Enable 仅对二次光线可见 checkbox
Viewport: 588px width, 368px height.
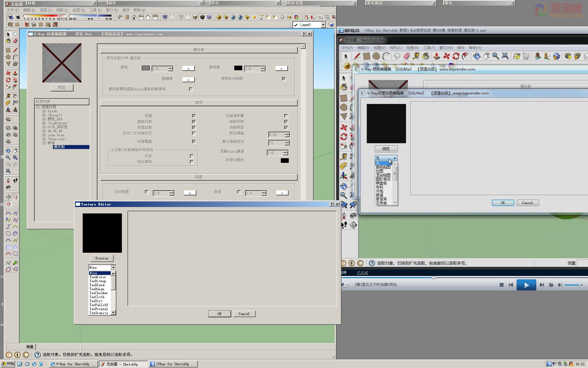pos(194,133)
